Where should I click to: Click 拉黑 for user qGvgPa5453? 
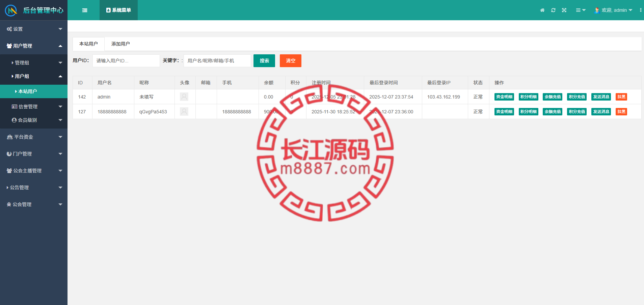[x=621, y=112]
